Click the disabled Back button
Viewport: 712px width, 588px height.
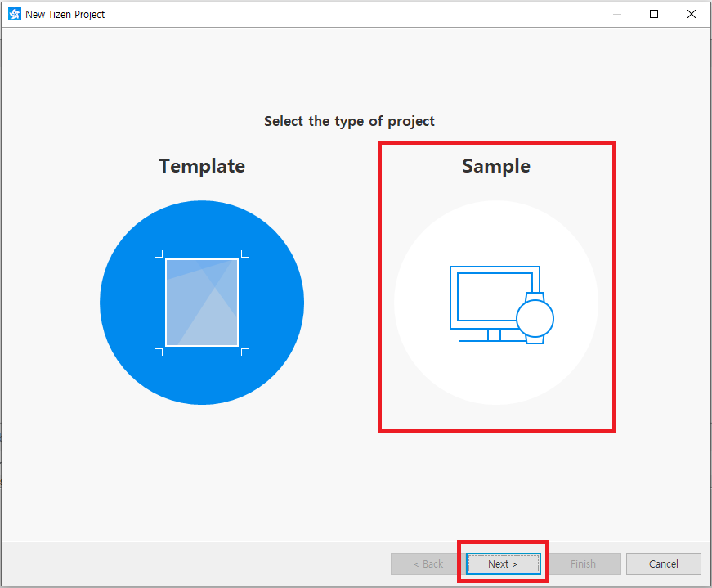[428, 563]
